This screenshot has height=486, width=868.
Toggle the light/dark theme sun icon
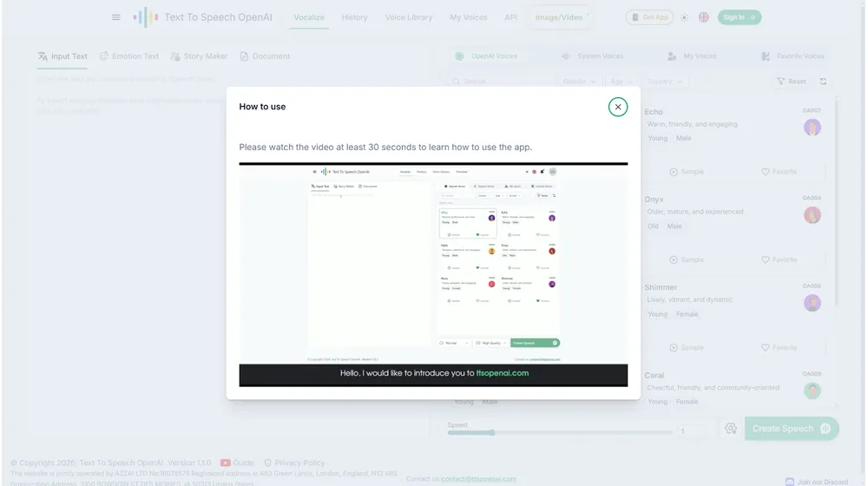tap(684, 17)
